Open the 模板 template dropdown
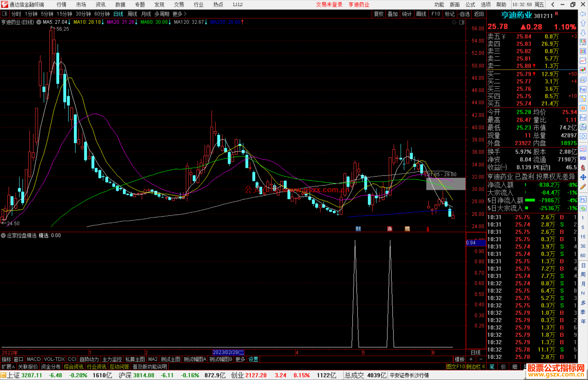The image size is (588, 380). click(460, 359)
